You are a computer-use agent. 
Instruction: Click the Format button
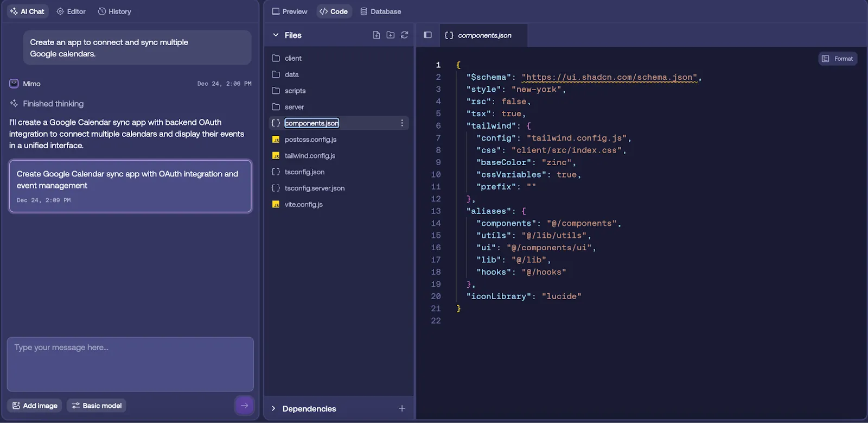pos(838,59)
